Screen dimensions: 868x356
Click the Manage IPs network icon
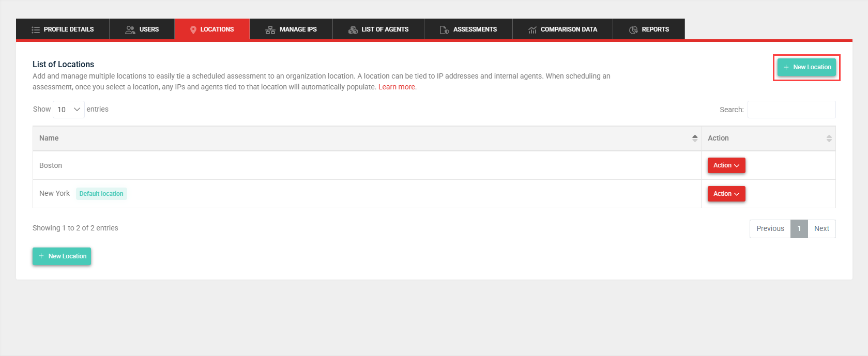click(270, 30)
